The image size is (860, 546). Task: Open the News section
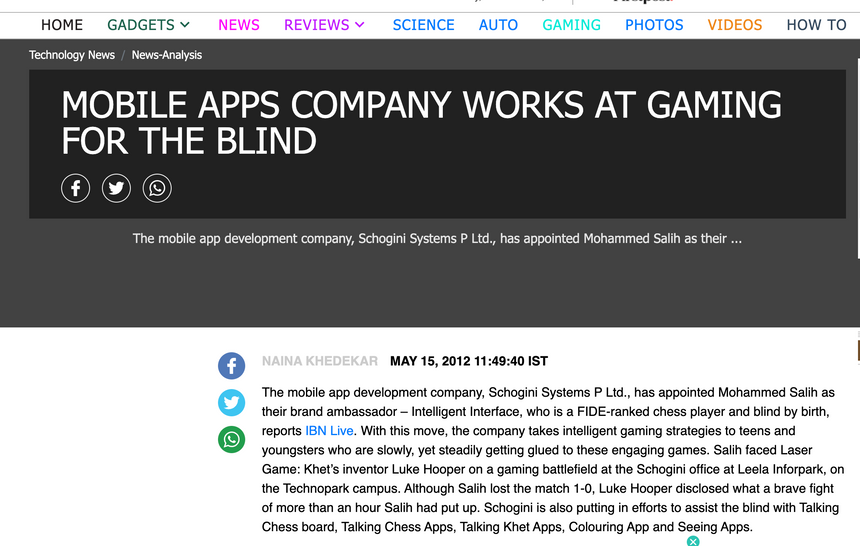coord(238,25)
